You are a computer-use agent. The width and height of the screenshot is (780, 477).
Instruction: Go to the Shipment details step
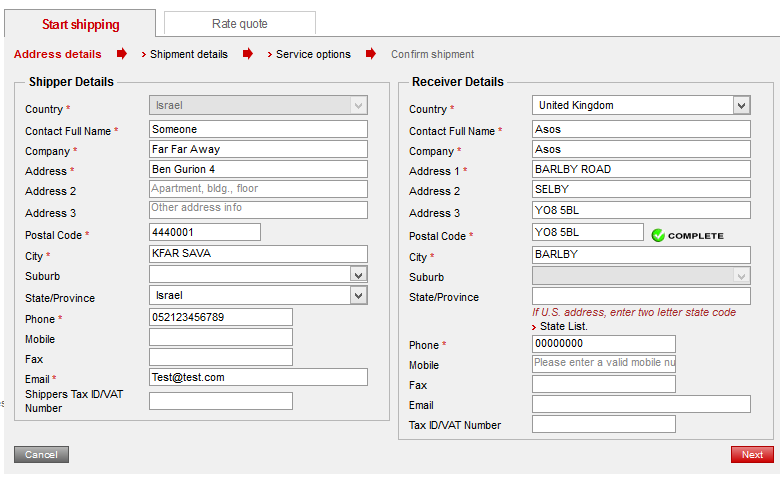click(x=188, y=54)
